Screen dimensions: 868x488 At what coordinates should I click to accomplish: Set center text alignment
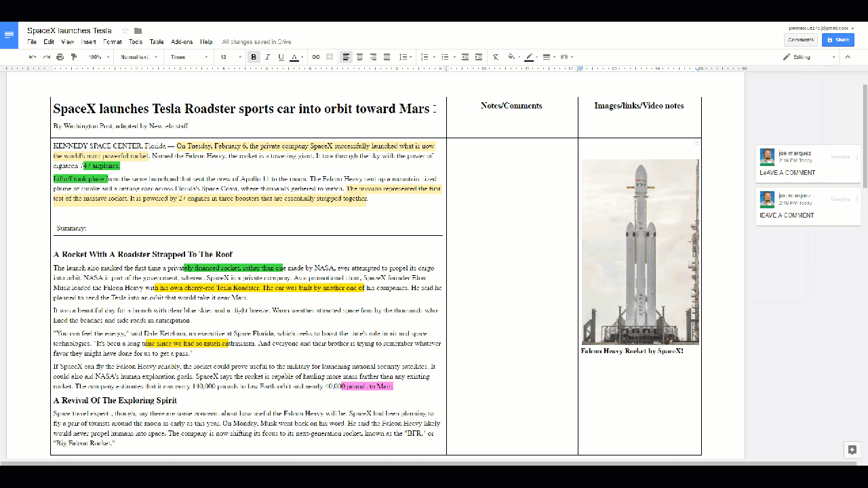tap(359, 57)
